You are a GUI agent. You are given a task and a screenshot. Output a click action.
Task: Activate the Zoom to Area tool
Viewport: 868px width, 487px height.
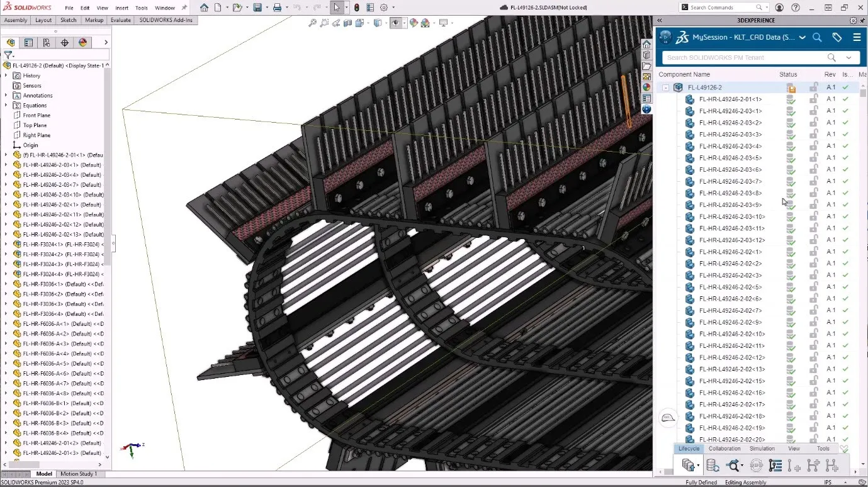[x=324, y=23]
